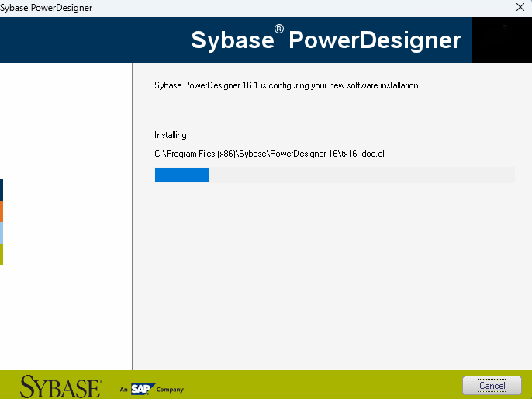Click the olive green footer bar
This screenshot has width=532, height=399.
coord(310,385)
